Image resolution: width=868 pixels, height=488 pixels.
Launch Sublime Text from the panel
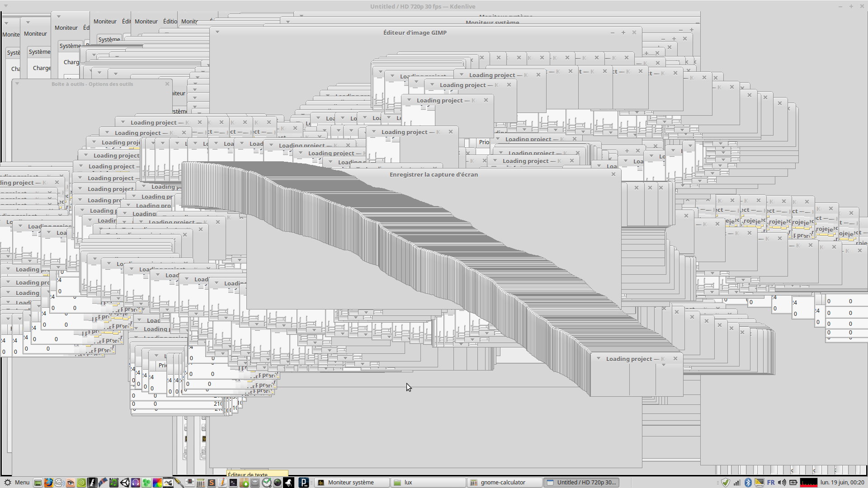pyautogui.click(x=211, y=483)
